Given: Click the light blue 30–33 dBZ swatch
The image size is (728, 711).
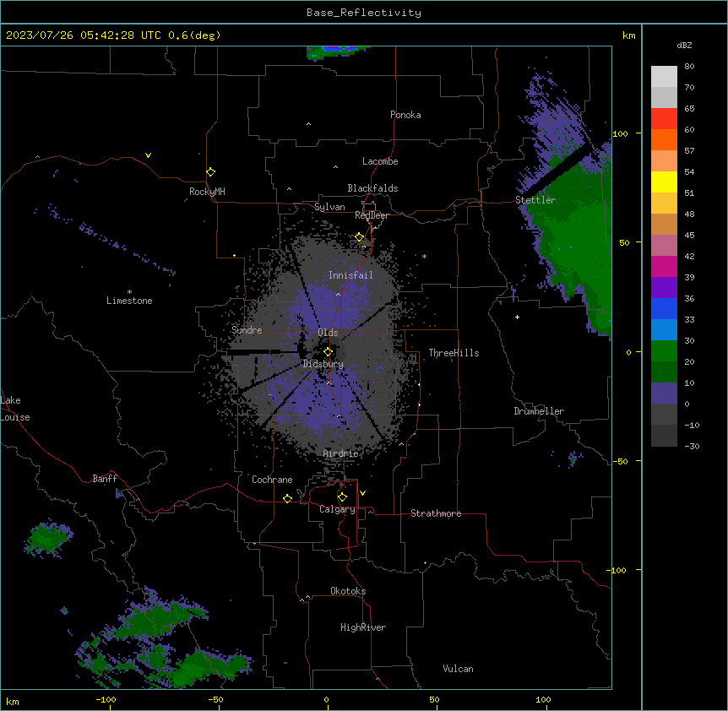Looking at the screenshot, I should (664, 330).
